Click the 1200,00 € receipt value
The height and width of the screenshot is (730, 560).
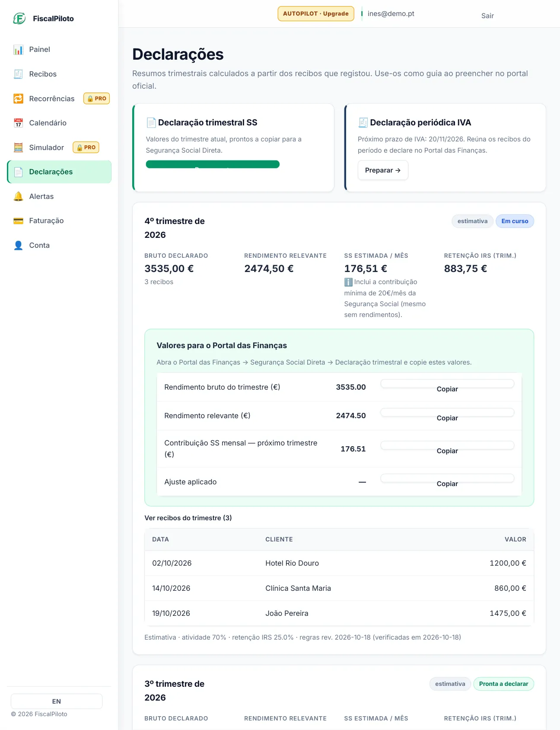point(508,563)
